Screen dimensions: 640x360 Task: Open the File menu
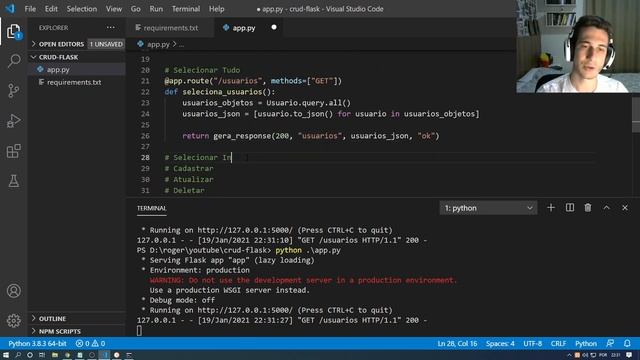30,9
